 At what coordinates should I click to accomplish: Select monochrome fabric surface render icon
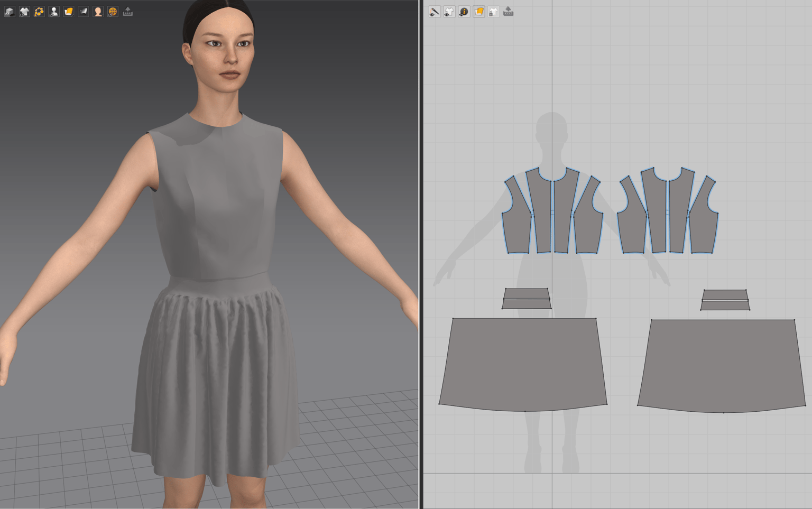click(84, 11)
